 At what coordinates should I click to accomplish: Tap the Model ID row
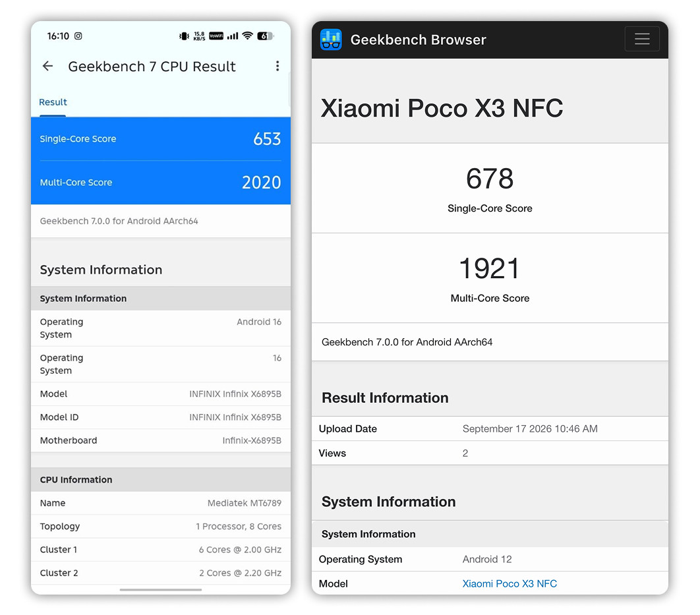pyautogui.click(x=161, y=417)
